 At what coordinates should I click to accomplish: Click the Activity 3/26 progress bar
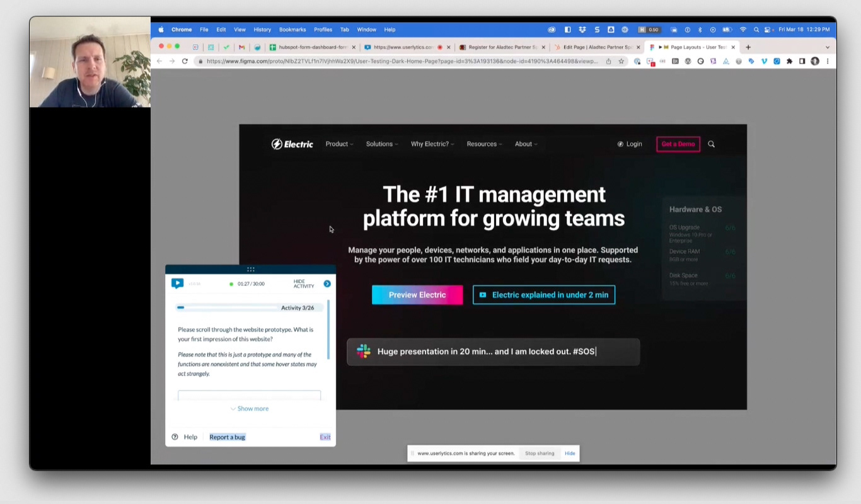click(x=249, y=307)
